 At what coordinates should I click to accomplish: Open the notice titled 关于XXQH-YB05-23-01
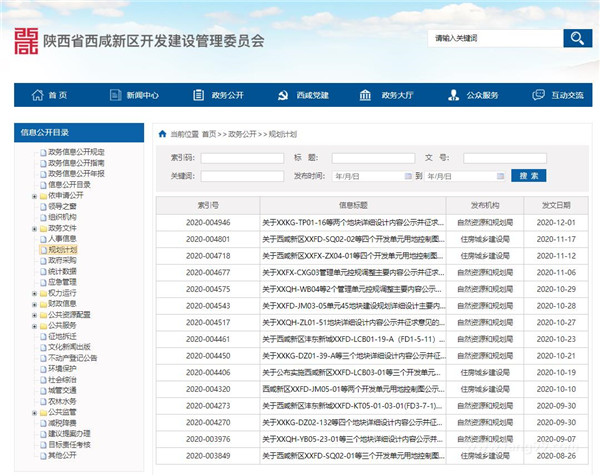click(352, 439)
